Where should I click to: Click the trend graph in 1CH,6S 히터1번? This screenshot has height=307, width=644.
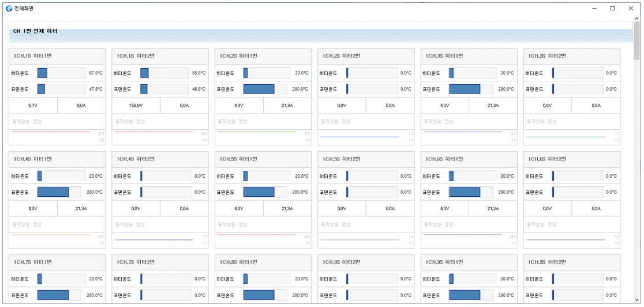click(x=469, y=241)
